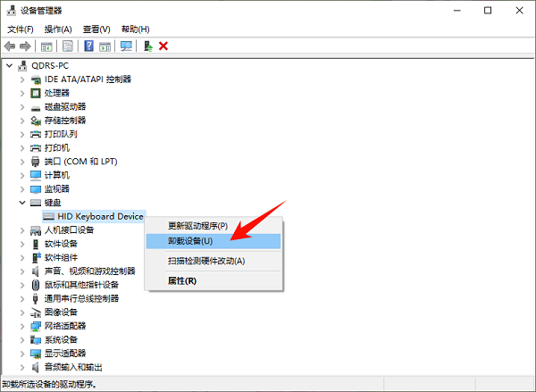This screenshot has width=536, height=392.
Task: Select 更新驱动程序(P) in context menu
Action: pos(197,226)
